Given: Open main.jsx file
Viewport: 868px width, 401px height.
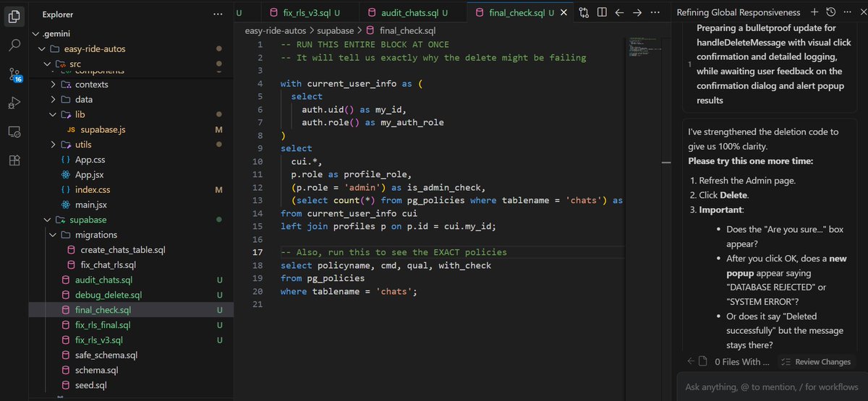Looking at the screenshot, I should (x=90, y=204).
